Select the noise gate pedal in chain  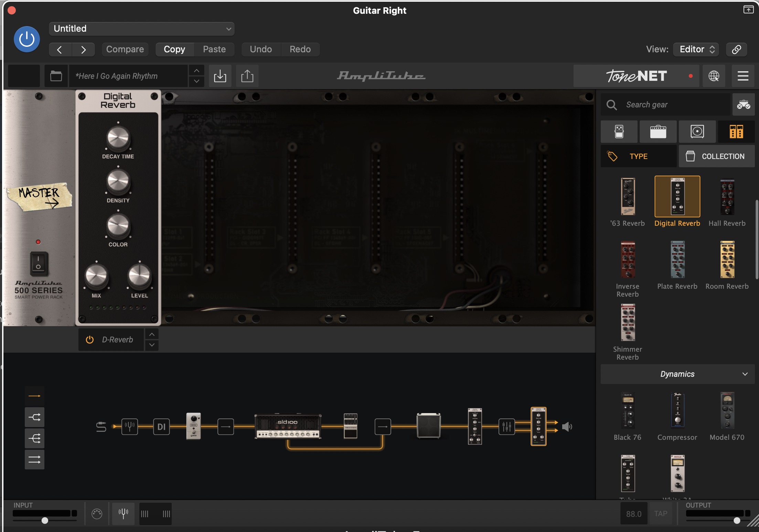[x=193, y=426]
